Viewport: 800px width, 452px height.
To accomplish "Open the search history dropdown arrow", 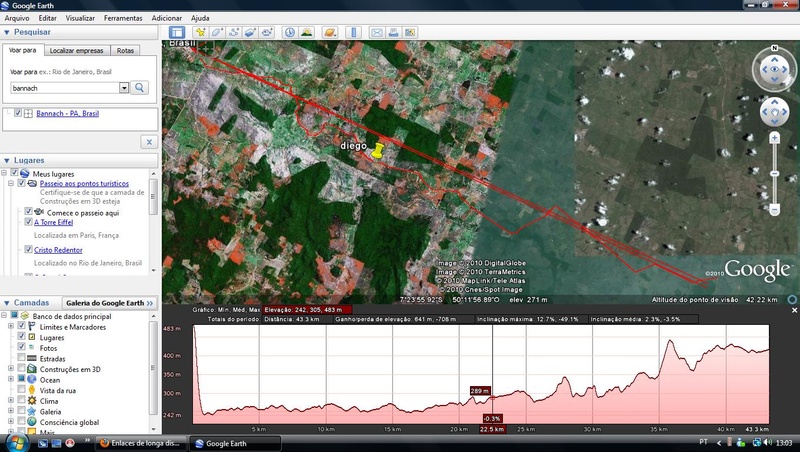I will point(124,88).
